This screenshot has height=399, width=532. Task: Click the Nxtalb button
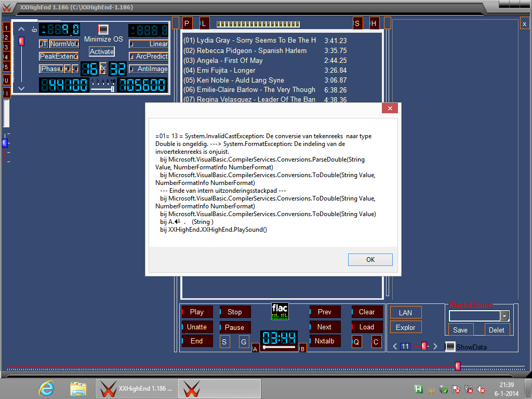[x=325, y=341]
